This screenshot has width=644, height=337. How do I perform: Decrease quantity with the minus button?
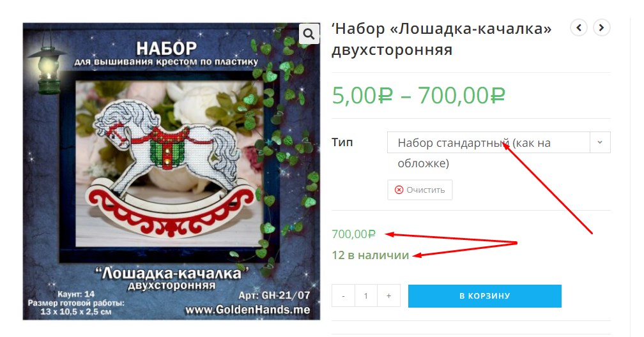click(x=343, y=296)
